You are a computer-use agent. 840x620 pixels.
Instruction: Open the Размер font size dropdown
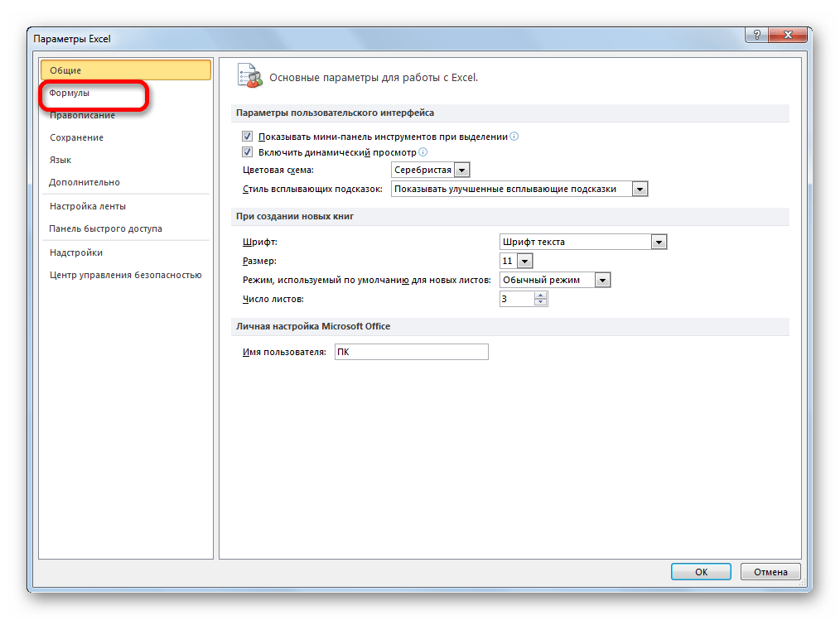click(525, 262)
